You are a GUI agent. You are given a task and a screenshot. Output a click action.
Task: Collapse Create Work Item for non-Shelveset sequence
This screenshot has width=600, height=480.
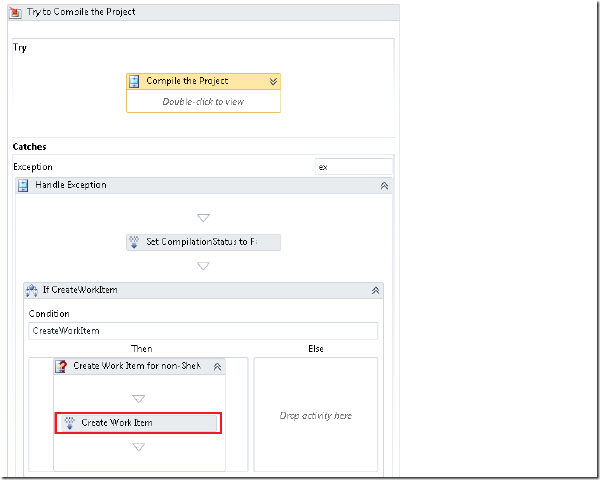(x=217, y=367)
